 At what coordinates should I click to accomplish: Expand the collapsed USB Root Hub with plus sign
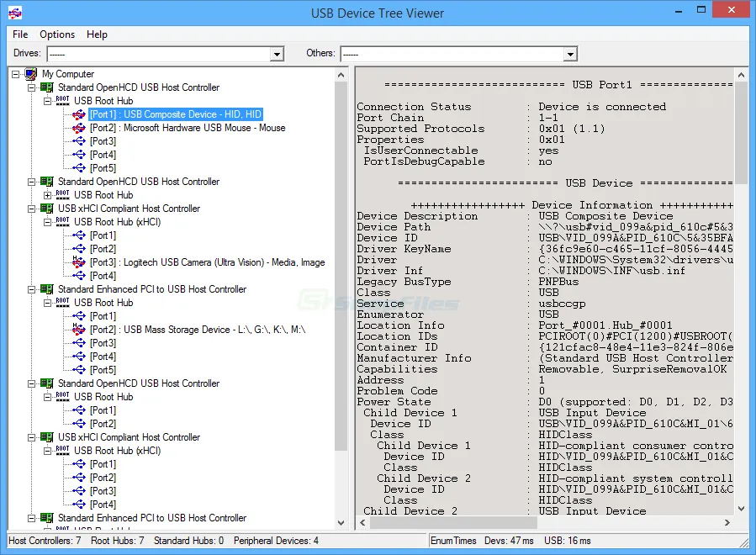(48, 195)
